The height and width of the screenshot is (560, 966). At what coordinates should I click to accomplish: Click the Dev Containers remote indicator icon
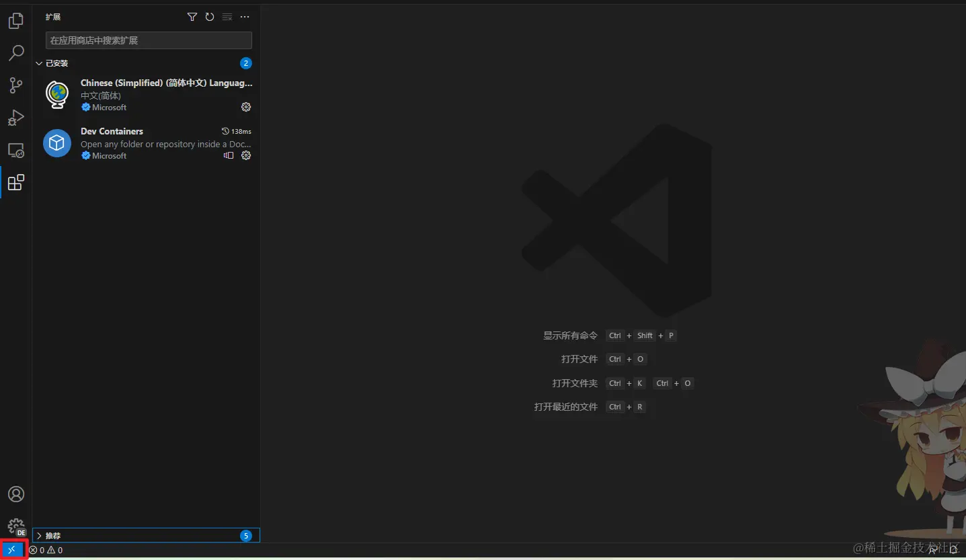(229, 155)
